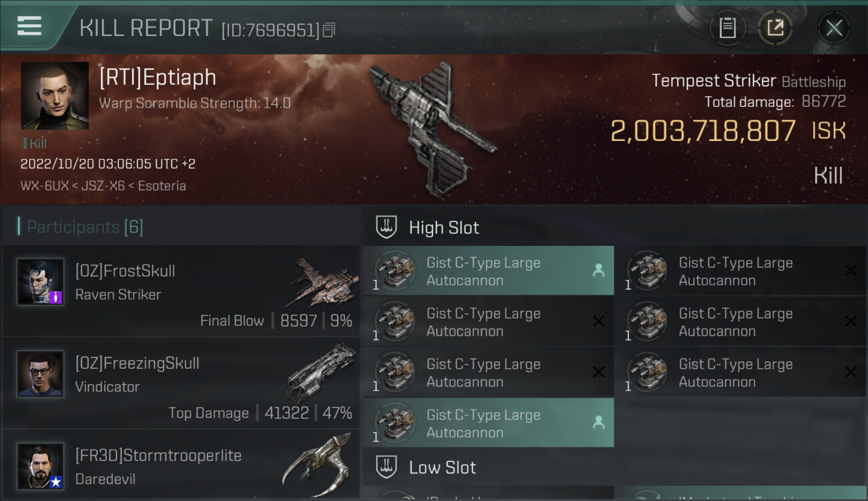Image resolution: width=868 pixels, height=501 pixels.
Task: View the Tempest Striker ship image
Action: (434, 130)
